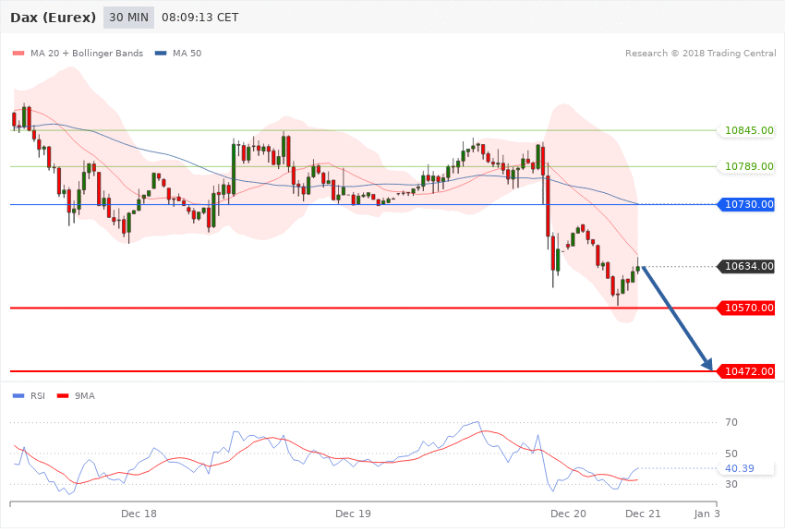Click the RSI 70 level label
The image size is (785, 532).
(x=731, y=422)
